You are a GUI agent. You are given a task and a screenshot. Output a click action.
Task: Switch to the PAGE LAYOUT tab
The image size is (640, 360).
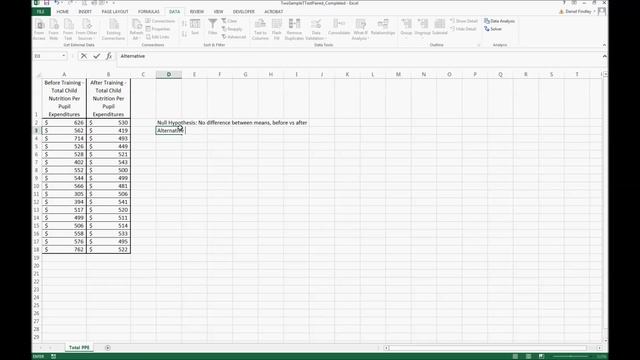[115, 12]
